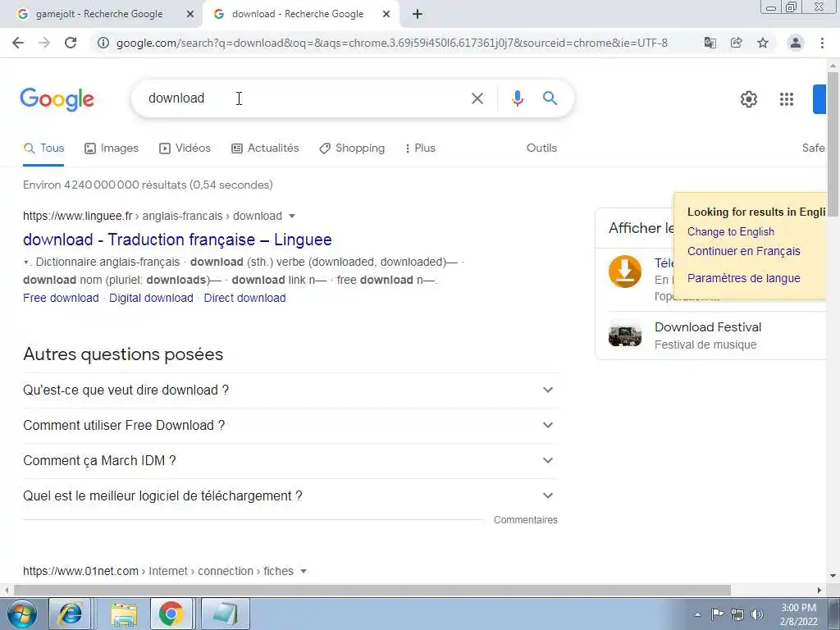Open the Digital download sitelink
Viewport: 840px width, 630px height.
tap(151, 298)
